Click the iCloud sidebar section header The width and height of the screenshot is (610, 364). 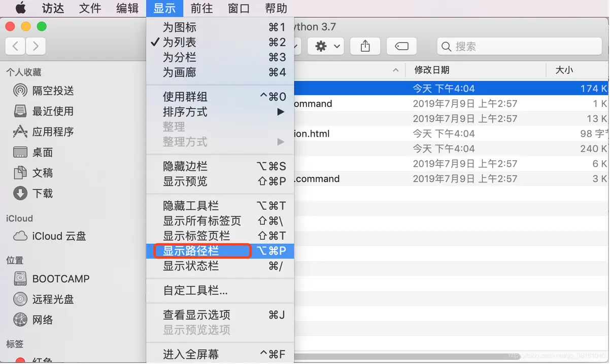pos(19,219)
